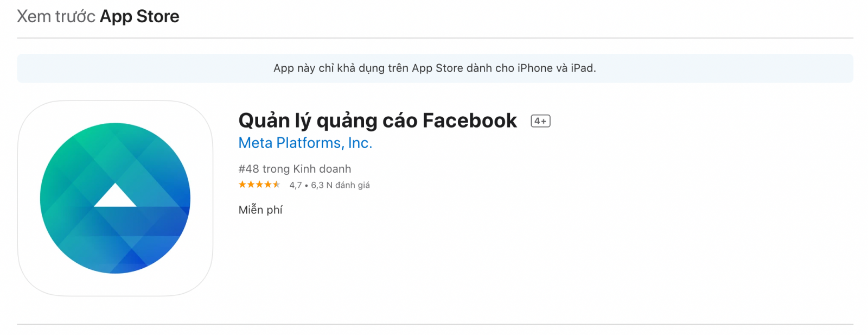Click the orange star rating icons
Viewport: 868px width, 335px height.
point(259,185)
